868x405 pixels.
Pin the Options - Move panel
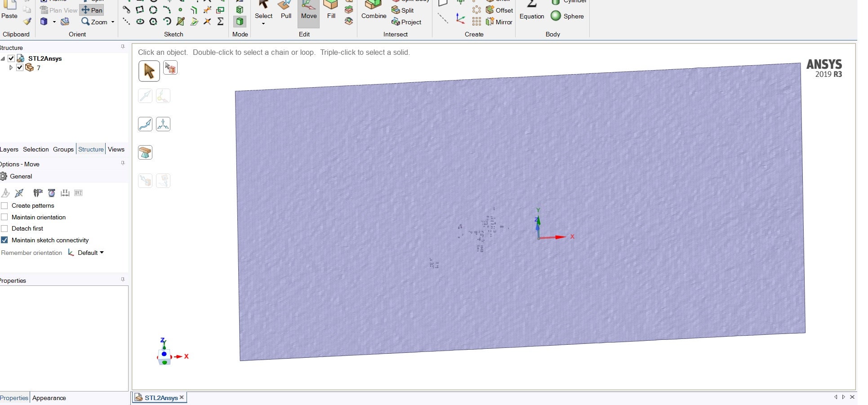(123, 163)
